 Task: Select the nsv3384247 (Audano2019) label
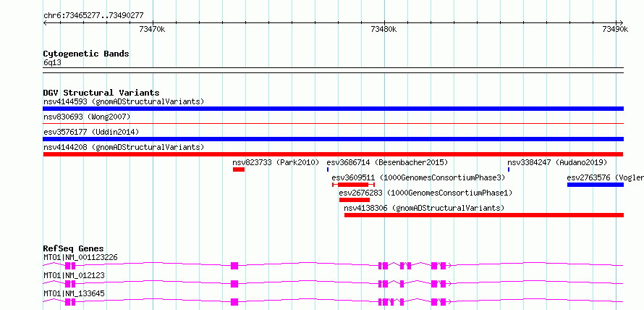coord(557,162)
